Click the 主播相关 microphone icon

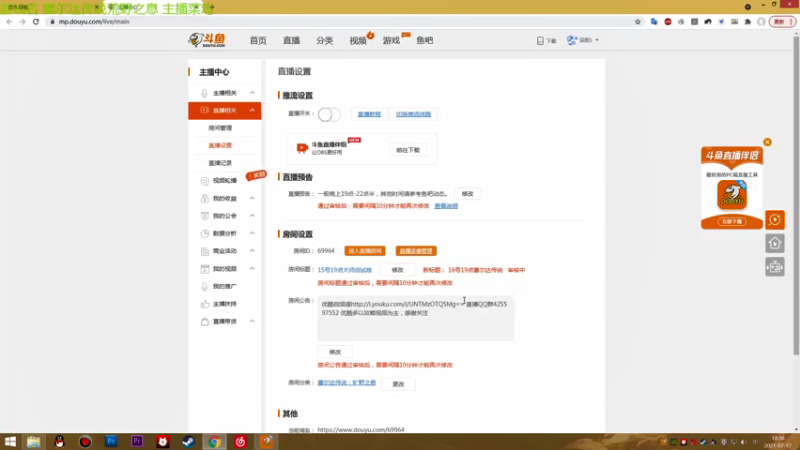click(x=205, y=93)
